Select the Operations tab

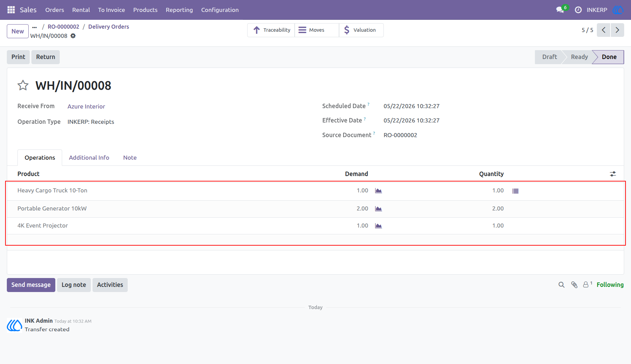40,158
